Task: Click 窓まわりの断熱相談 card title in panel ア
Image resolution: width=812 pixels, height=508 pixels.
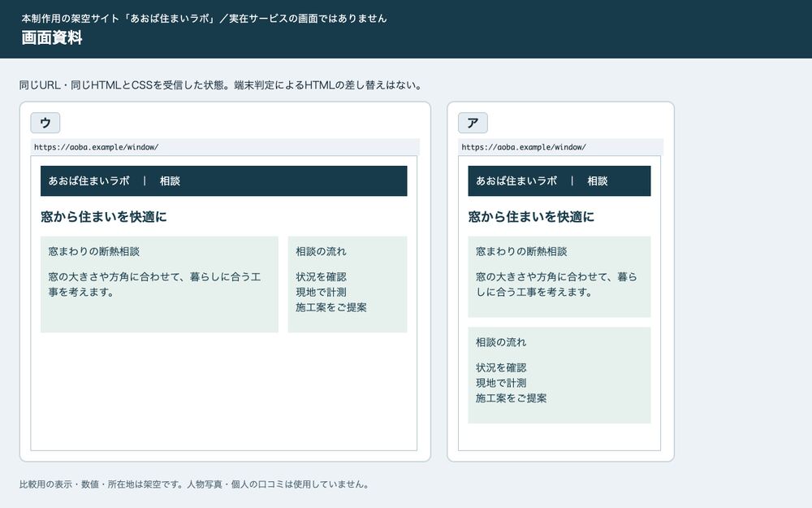Action: 521,251
